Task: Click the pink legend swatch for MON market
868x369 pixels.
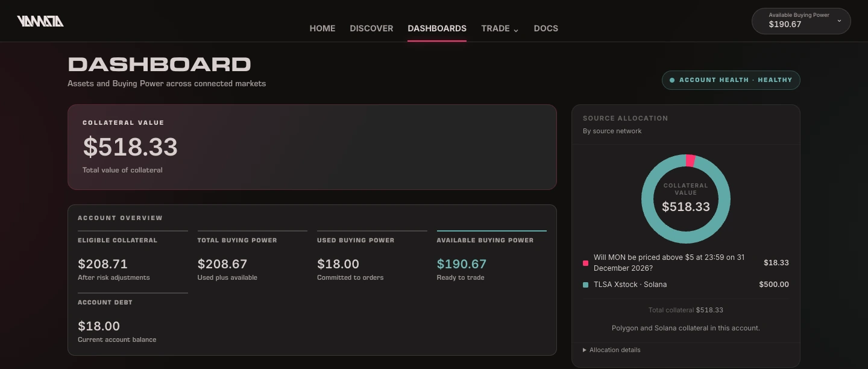Action: [585, 263]
